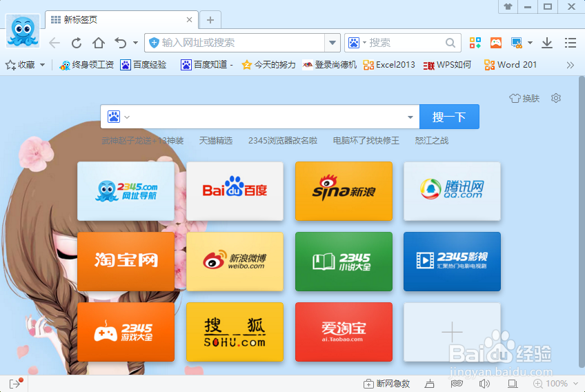Click the eye-mask icon in status bar
The width and height of the screenshot is (585, 392).
[x=457, y=384]
